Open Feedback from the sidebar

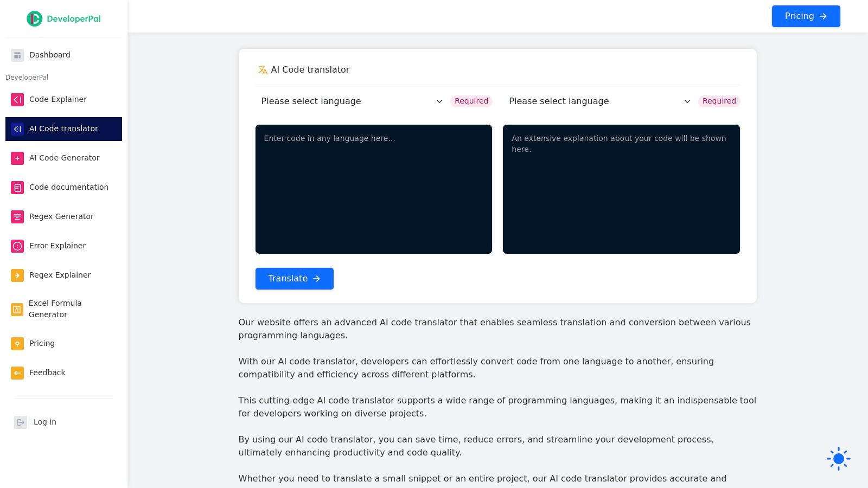(64, 373)
